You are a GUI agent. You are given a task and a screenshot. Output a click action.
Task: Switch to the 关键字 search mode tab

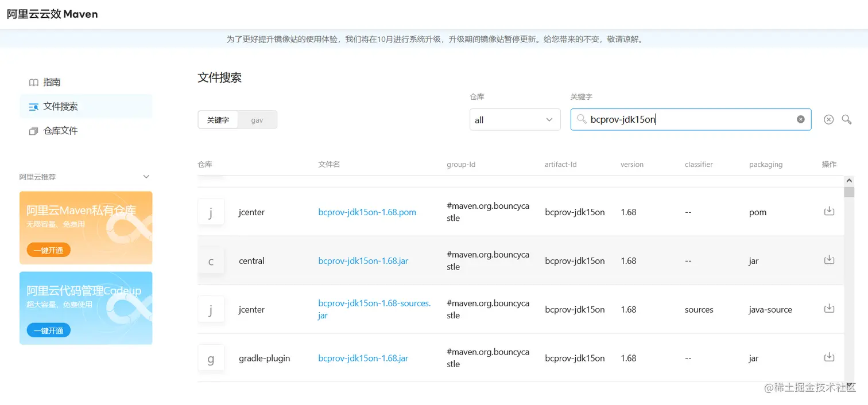218,120
